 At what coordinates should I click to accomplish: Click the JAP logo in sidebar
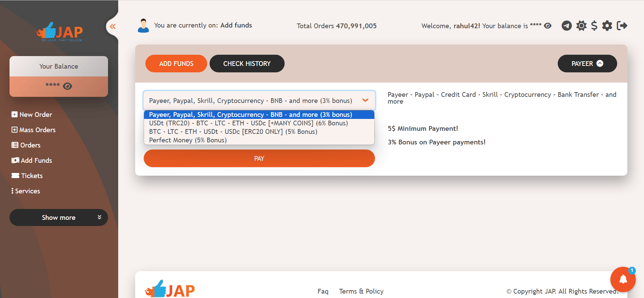point(59,32)
